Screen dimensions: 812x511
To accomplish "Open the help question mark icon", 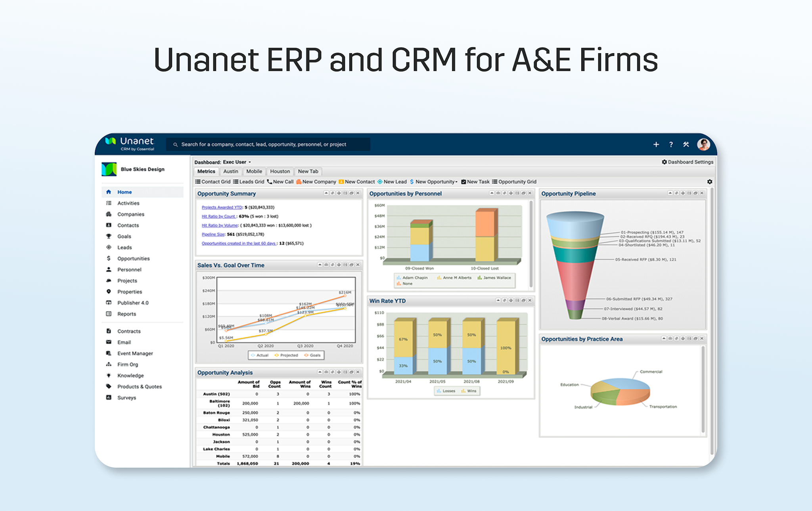I will click(x=671, y=144).
